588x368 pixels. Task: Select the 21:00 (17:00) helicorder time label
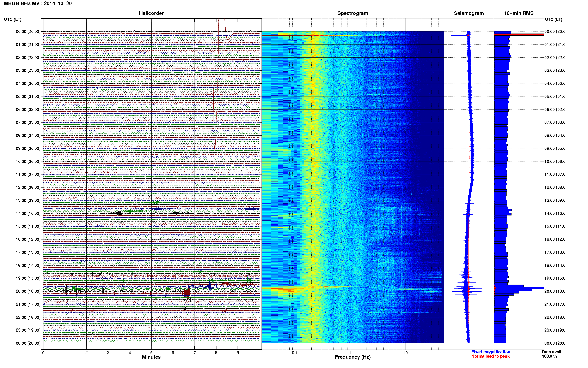28,304
